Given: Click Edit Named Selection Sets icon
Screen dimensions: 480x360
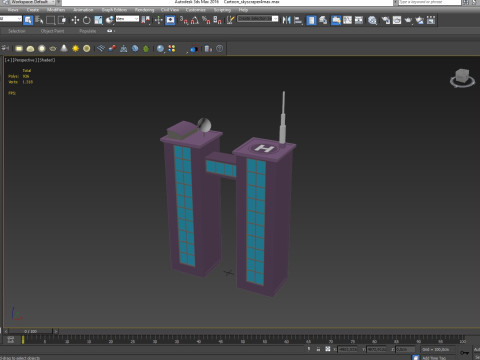Looking at the screenshot, I should tap(231, 20).
